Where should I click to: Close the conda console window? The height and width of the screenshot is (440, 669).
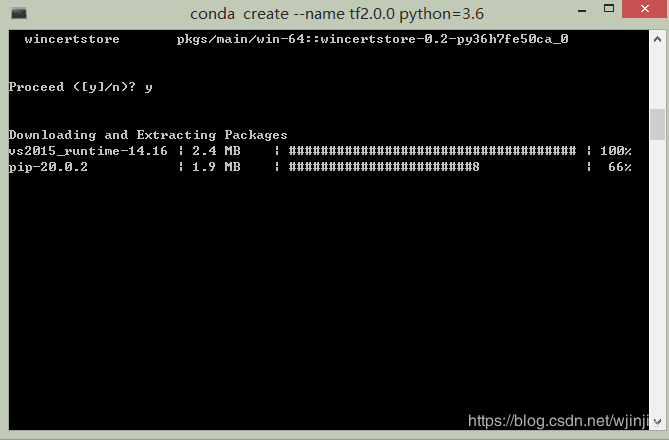click(645, 9)
